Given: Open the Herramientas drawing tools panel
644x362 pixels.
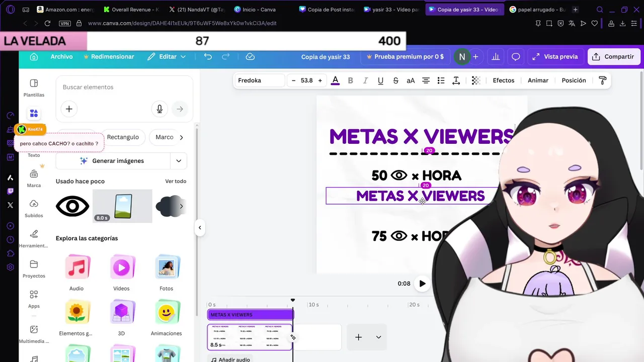Looking at the screenshot, I should 34,238.
